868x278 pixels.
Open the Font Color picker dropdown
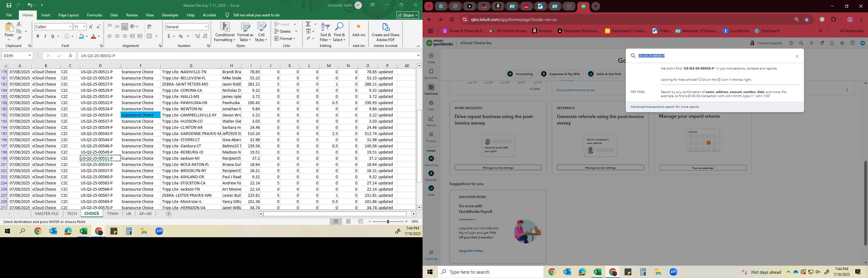coord(99,36)
